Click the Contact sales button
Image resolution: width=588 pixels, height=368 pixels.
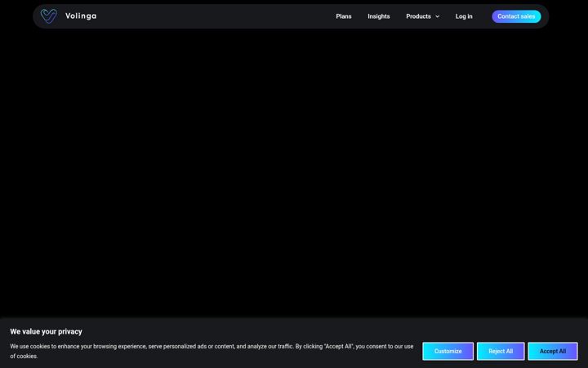(516, 16)
